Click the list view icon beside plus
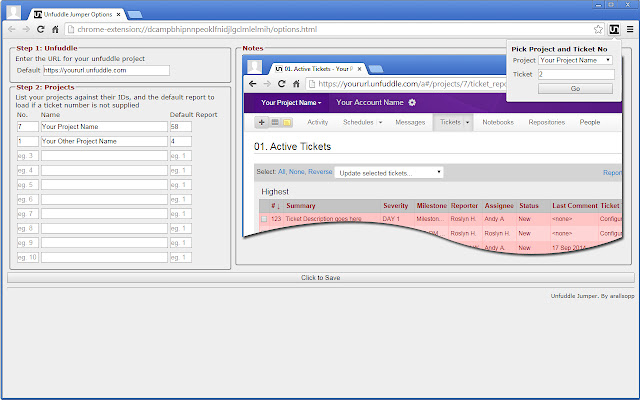The image size is (640, 400). click(x=275, y=122)
